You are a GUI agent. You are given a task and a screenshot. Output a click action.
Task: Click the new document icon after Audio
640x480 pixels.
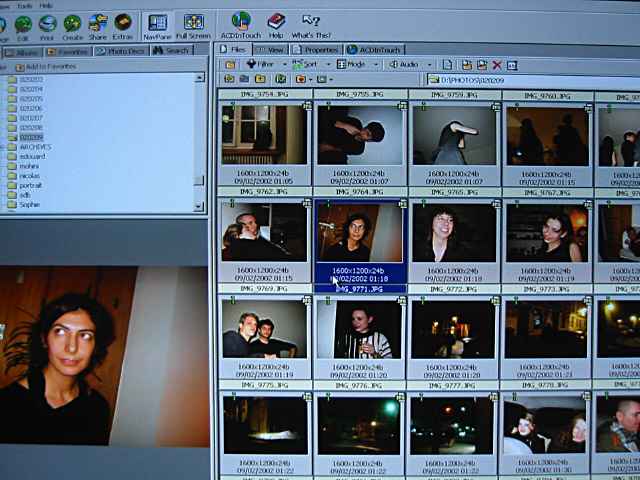point(447,65)
